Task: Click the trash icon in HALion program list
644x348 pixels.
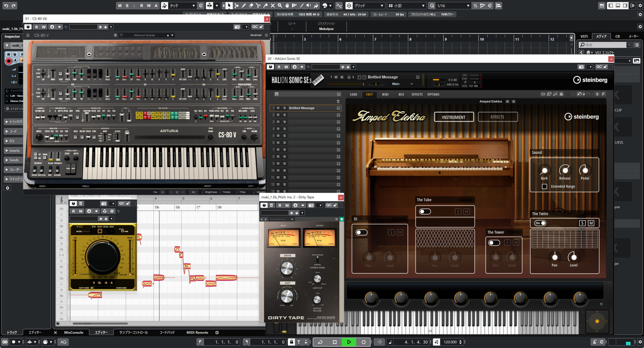Action: tap(338, 101)
